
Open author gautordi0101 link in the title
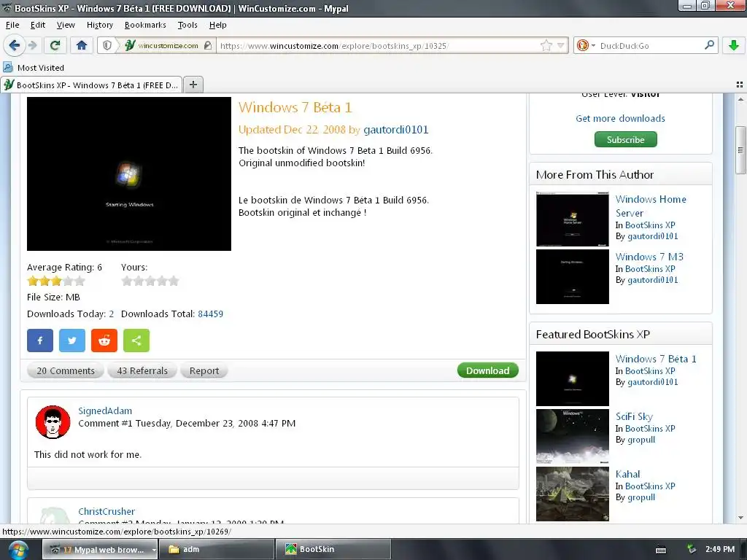click(395, 130)
